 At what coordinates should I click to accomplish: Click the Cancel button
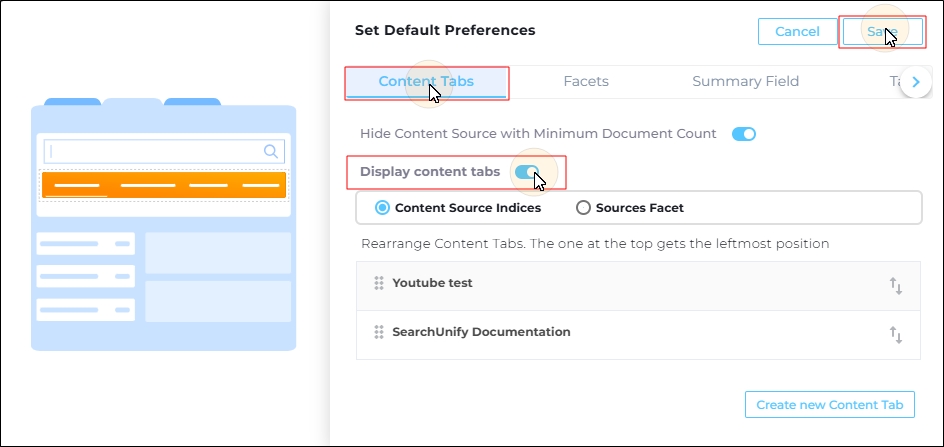pyautogui.click(x=797, y=31)
